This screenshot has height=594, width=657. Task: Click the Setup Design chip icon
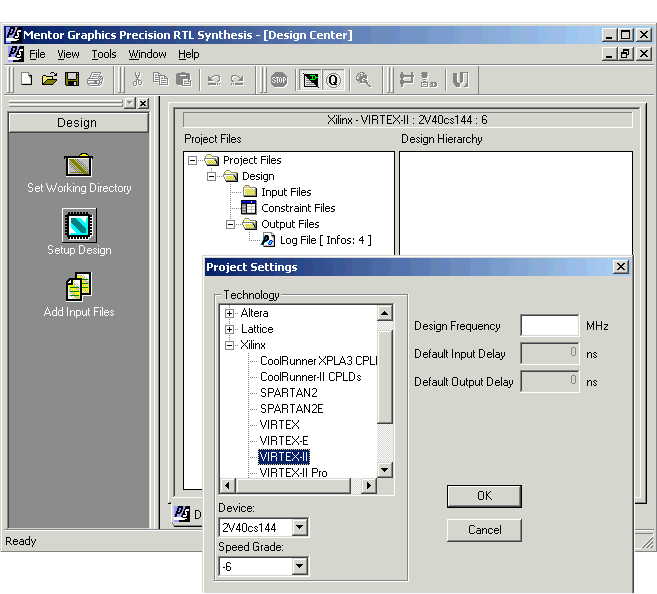tap(79, 225)
